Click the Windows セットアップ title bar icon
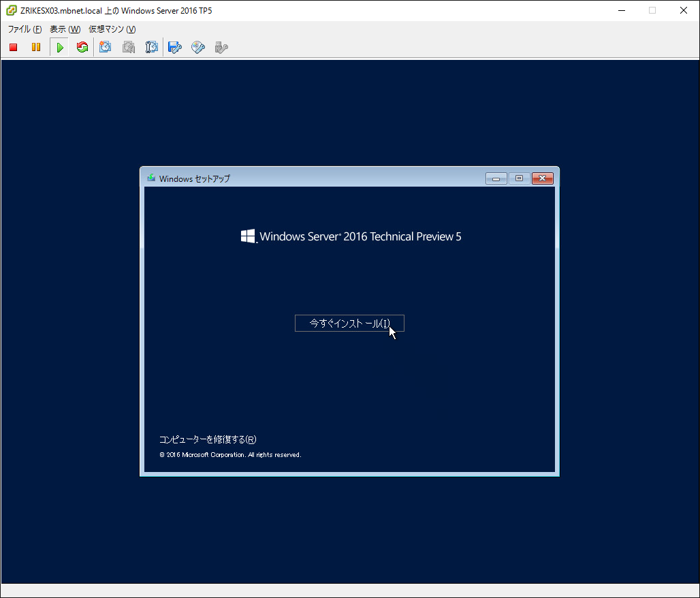 pyautogui.click(x=150, y=178)
